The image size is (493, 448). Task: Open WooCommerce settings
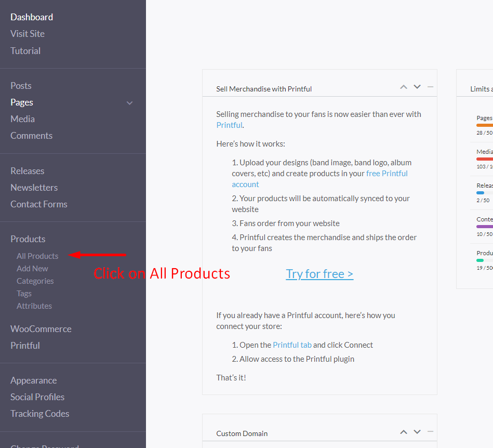[41, 329]
